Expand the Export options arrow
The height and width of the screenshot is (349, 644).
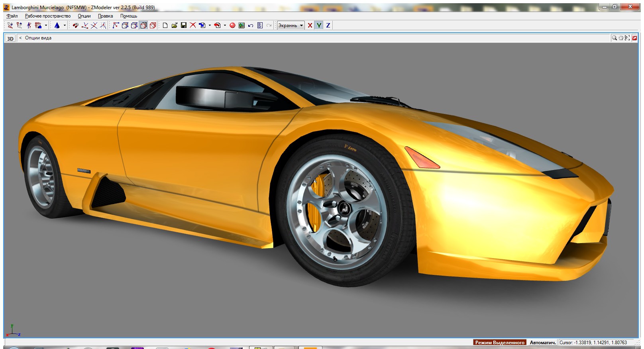[225, 25]
